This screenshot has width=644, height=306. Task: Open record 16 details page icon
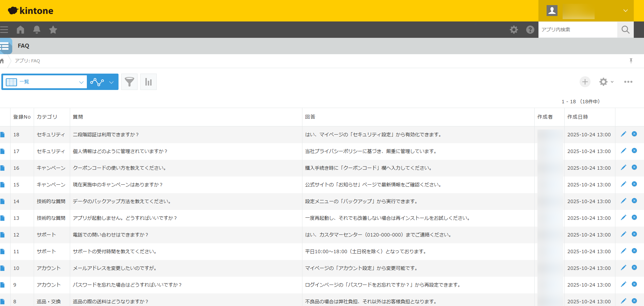(x=3, y=168)
